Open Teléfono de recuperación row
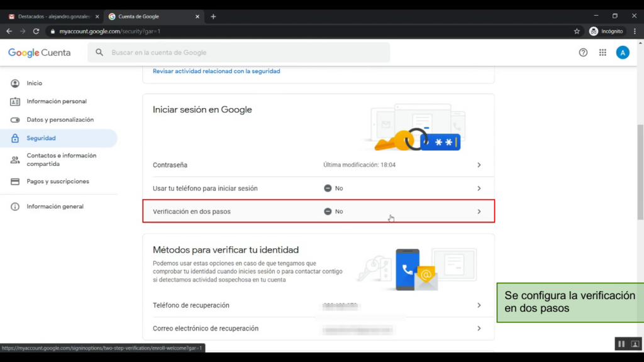This screenshot has width=644, height=362. 318,305
